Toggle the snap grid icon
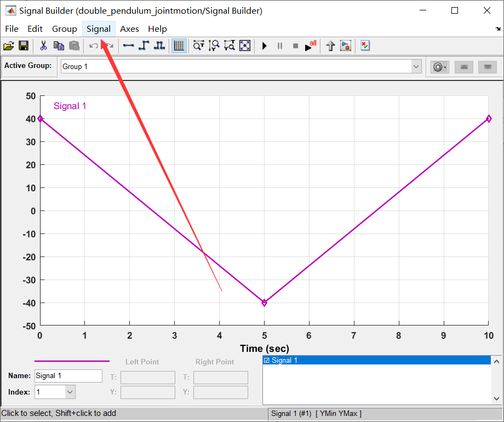The image size is (504, 422). [x=179, y=46]
